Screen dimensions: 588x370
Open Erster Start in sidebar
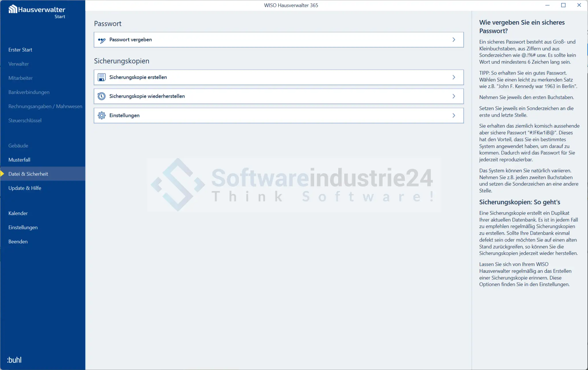[x=20, y=50]
